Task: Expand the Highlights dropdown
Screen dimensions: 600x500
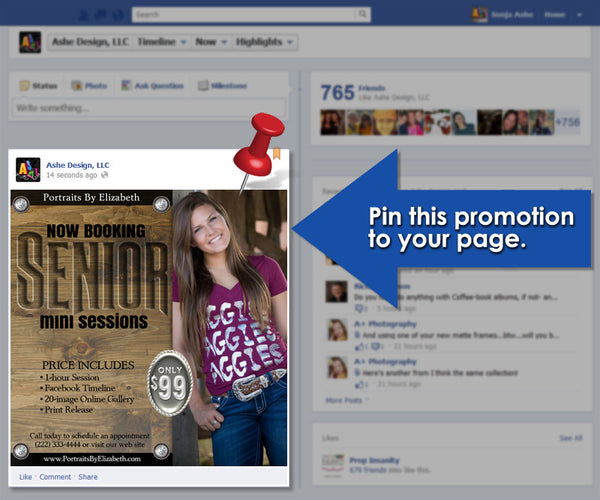Action: [264, 42]
